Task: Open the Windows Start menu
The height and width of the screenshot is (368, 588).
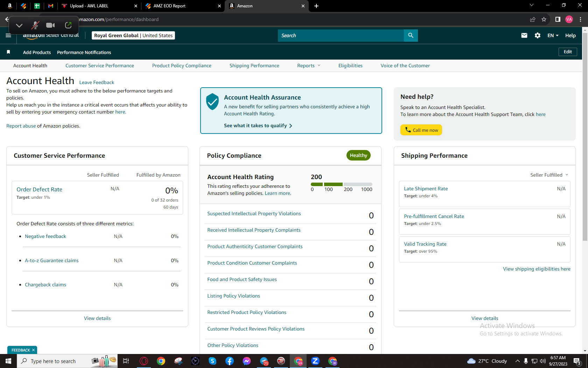Action: (x=8, y=361)
